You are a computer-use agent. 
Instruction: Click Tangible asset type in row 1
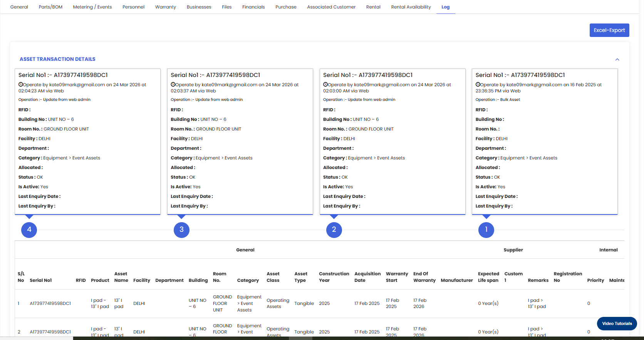[x=304, y=303]
